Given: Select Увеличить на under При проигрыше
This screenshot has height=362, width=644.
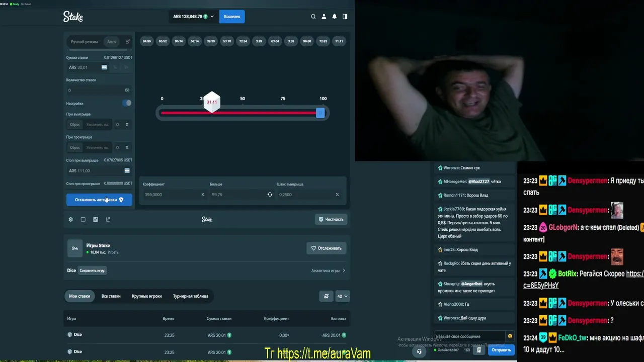Looking at the screenshot, I should click(97, 148).
